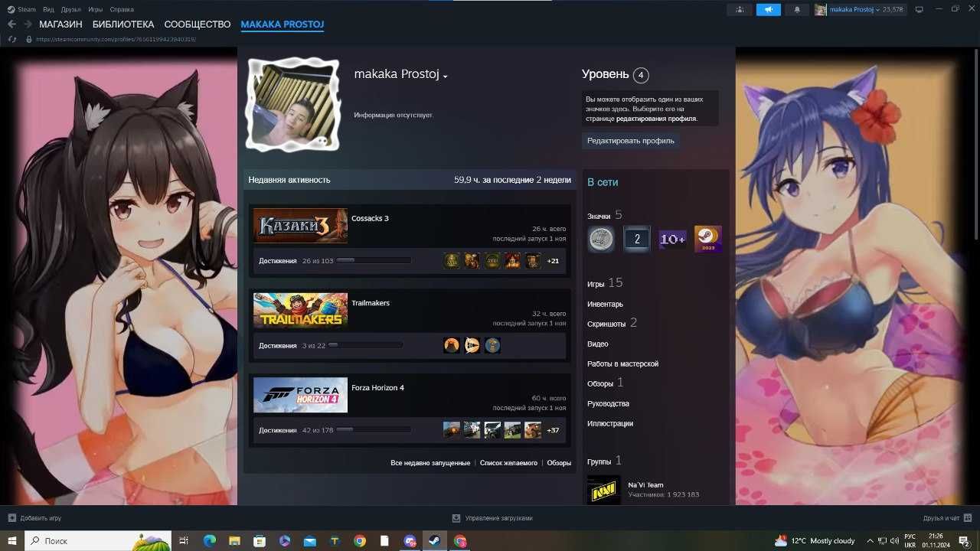Image resolution: width=980 pixels, height=551 pixels.
Task: Click the Coin silver badge icon
Action: point(601,240)
